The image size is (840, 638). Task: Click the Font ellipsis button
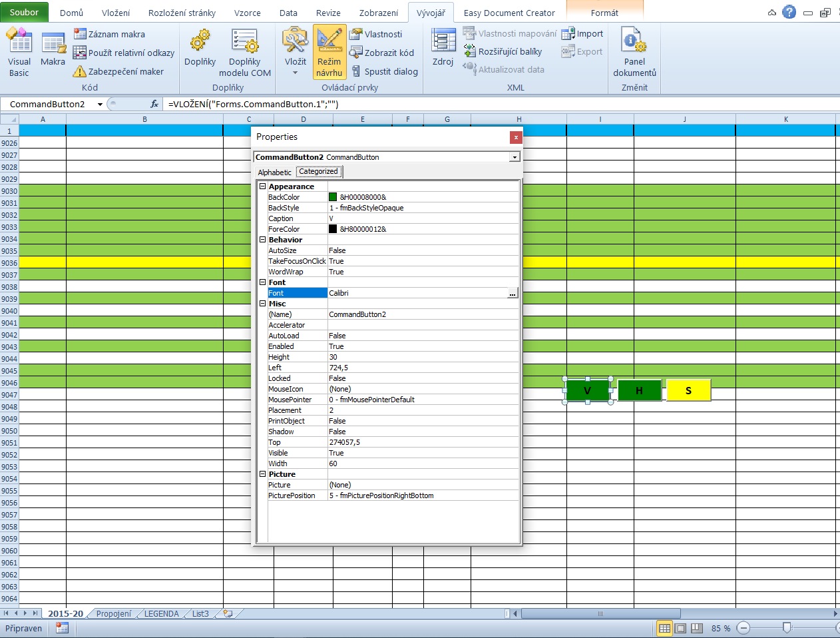click(513, 293)
